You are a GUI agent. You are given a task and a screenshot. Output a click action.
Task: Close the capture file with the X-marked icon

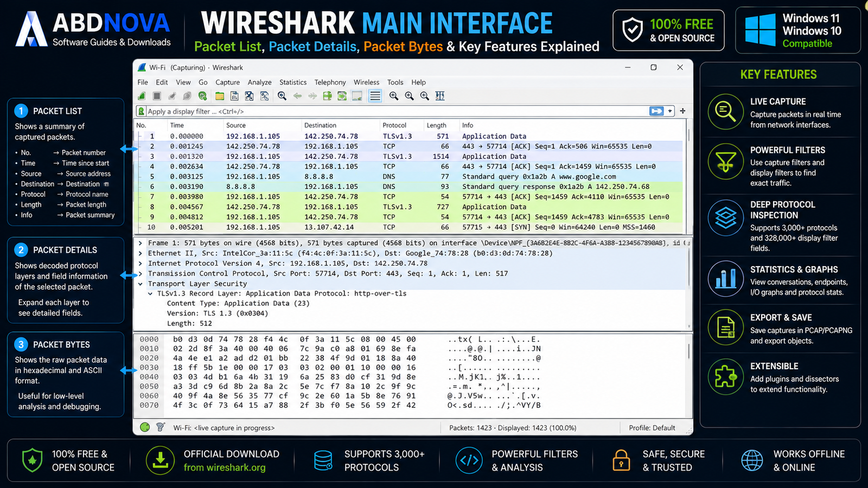click(x=249, y=96)
